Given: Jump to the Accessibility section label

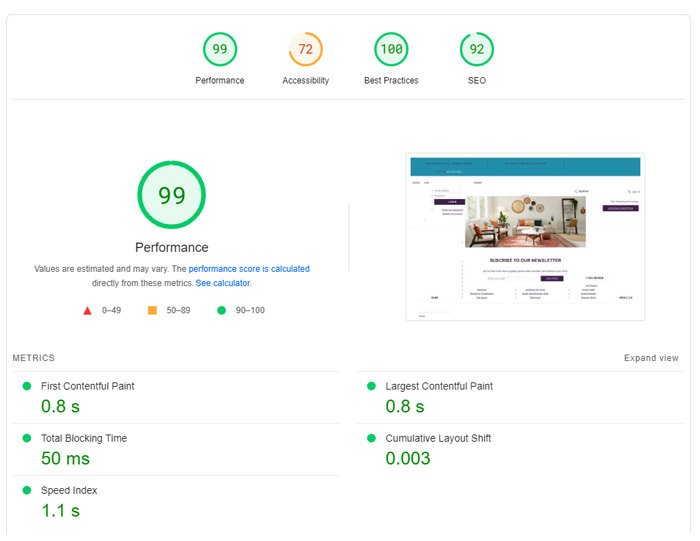Looking at the screenshot, I should pyautogui.click(x=305, y=81).
